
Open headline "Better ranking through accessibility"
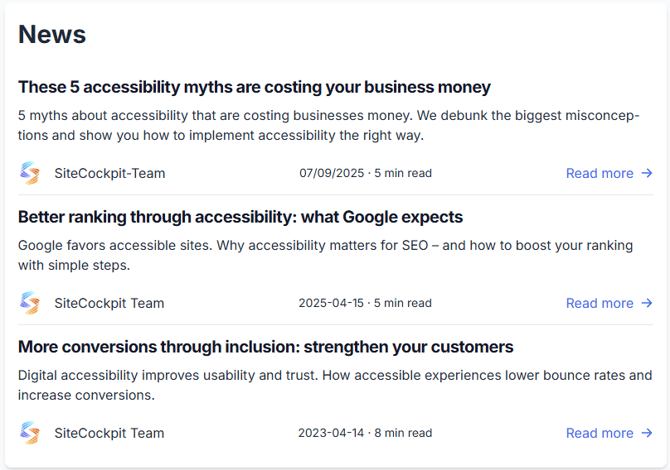click(240, 217)
